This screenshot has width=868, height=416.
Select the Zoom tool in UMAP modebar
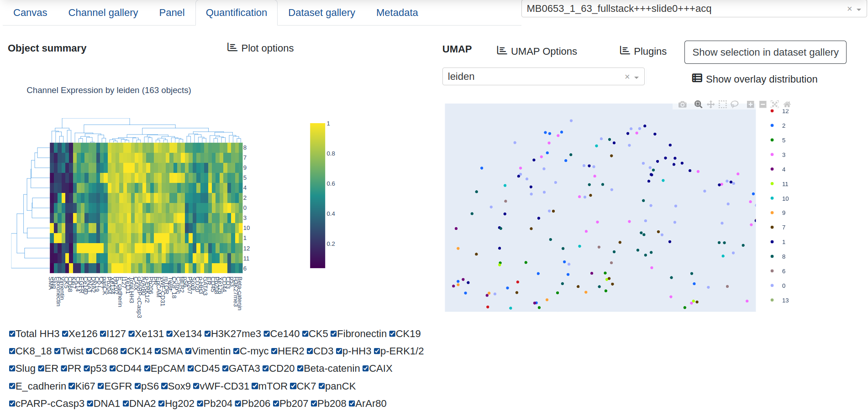[698, 104]
